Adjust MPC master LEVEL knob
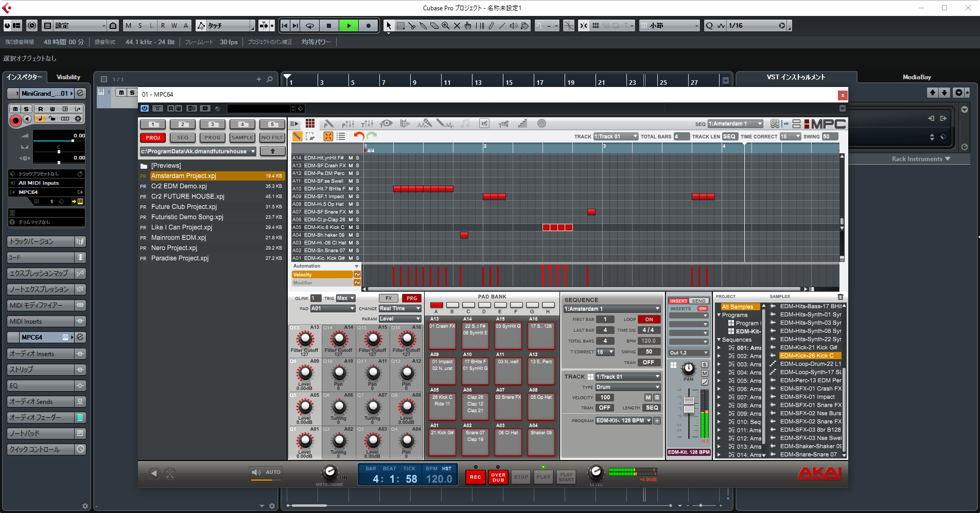This screenshot has width=980, height=513. coord(596,471)
